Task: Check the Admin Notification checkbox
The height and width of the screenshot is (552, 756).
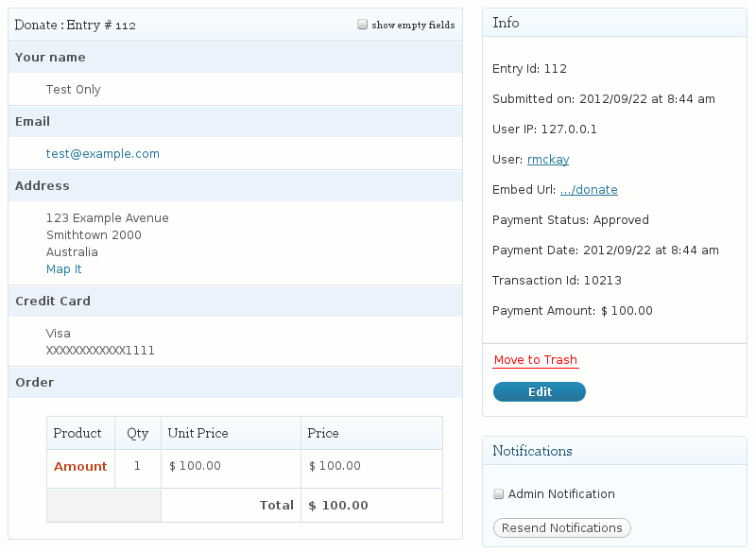Action: click(499, 493)
